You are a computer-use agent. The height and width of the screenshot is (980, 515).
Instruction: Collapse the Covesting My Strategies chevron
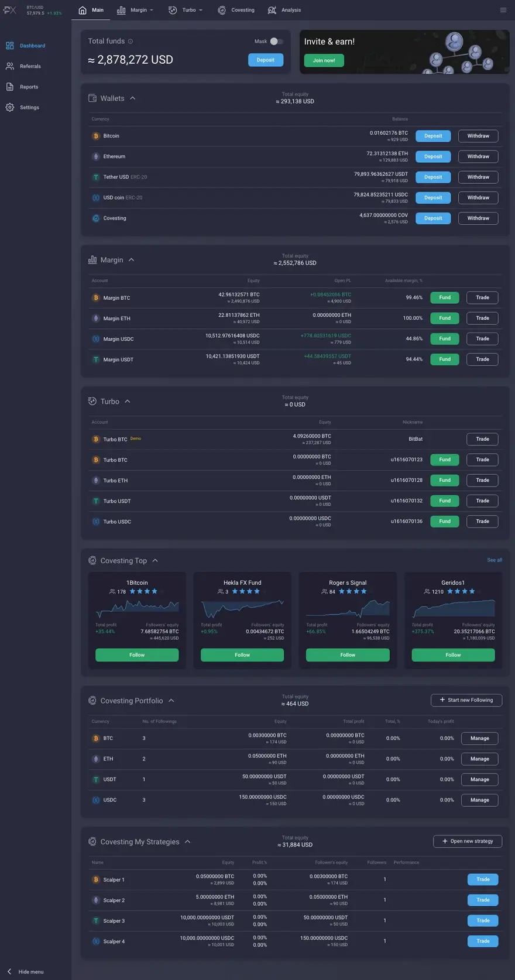(188, 841)
